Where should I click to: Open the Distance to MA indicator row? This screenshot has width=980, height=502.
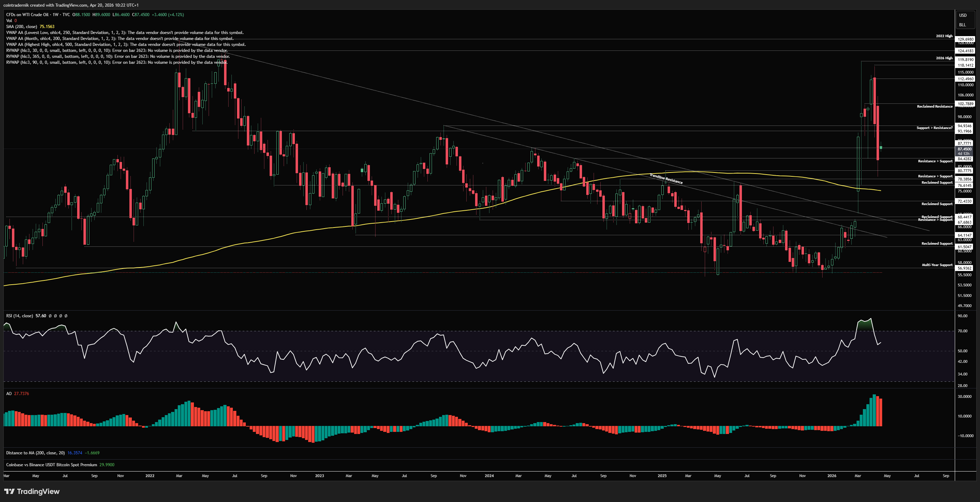pyautogui.click(x=35, y=453)
